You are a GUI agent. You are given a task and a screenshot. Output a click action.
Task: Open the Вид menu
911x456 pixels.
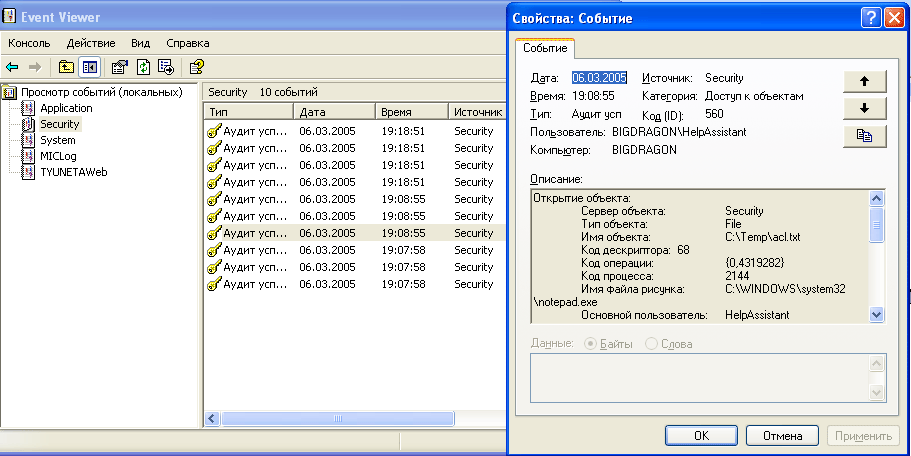(140, 43)
